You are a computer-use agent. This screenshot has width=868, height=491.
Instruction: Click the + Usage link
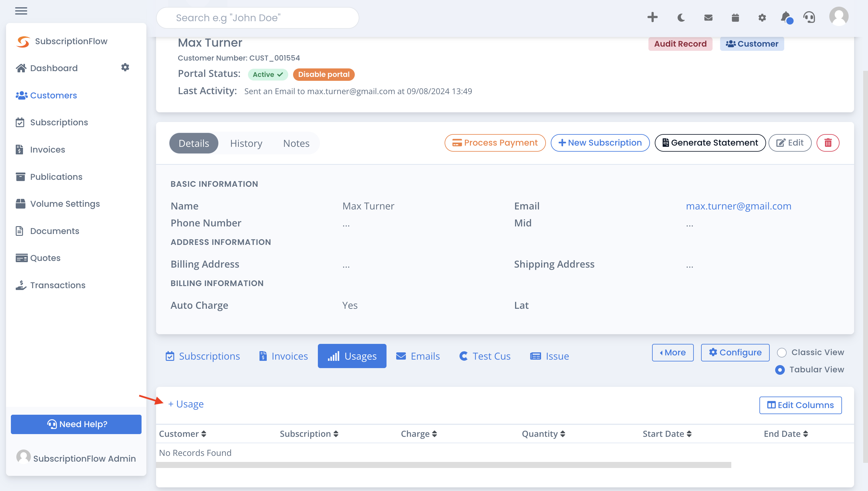[x=186, y=404]
